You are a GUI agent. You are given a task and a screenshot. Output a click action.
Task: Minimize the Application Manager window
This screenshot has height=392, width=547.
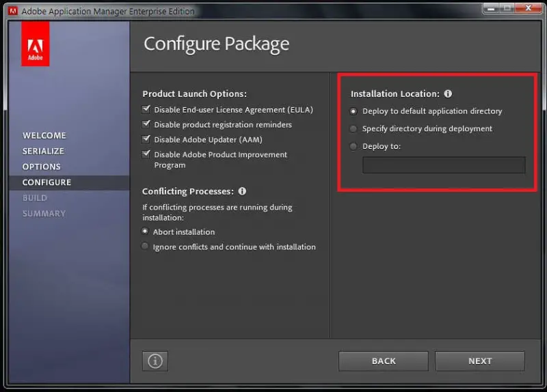click(x=491, y=8)
